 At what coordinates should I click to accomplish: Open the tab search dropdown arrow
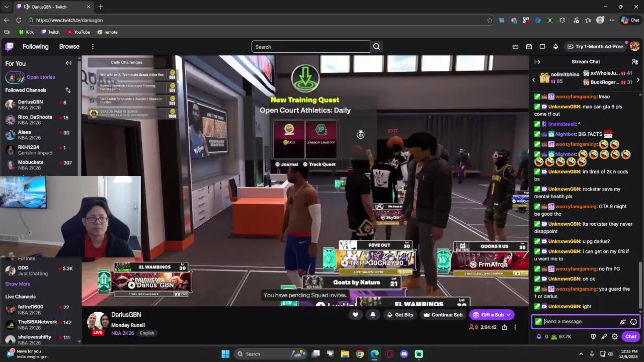[x=6, y=7]
